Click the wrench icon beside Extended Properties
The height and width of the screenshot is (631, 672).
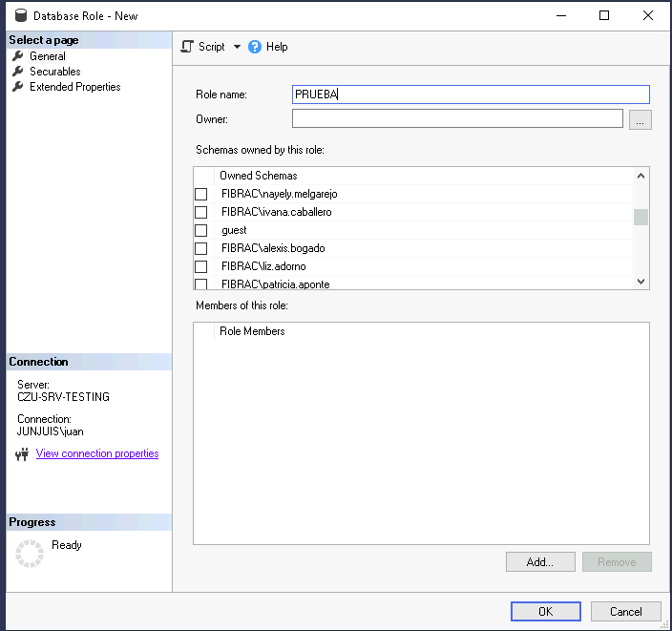tap(17, 87)
